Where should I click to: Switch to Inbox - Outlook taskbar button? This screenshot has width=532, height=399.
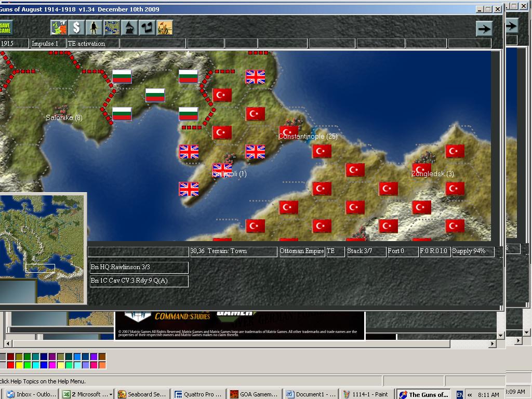pyautogui.click(x=32, y=394)
